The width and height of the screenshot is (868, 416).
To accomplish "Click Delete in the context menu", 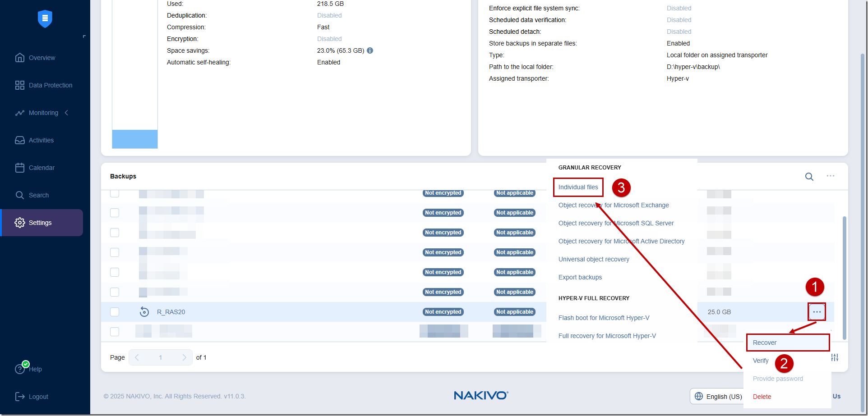I will pyautogui.click(x=762, y=397).
